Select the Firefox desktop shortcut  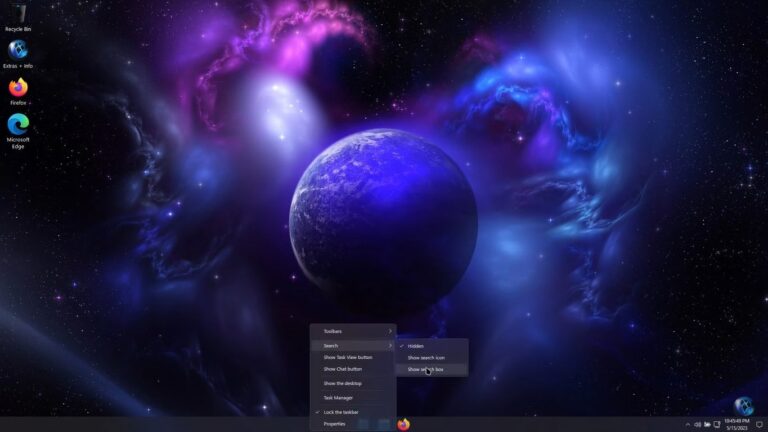click(x=18, y=92)
